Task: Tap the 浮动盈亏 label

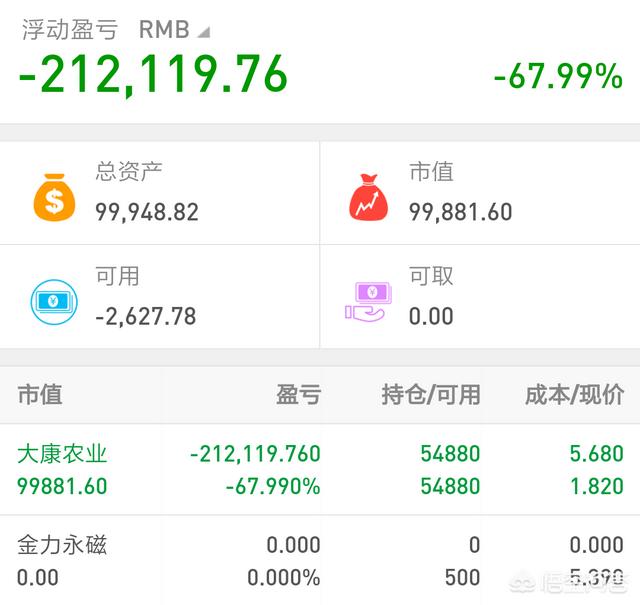Action: pos(70,30)
